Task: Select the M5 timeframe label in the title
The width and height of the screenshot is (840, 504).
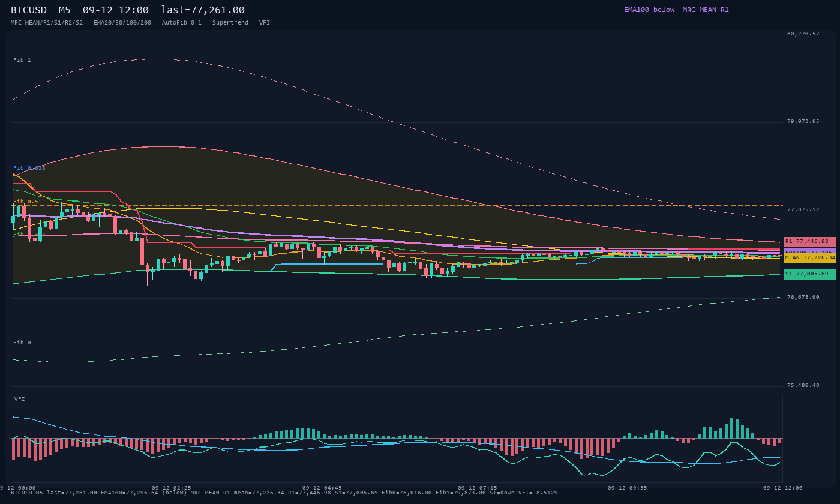Action: tap(64, 10)
